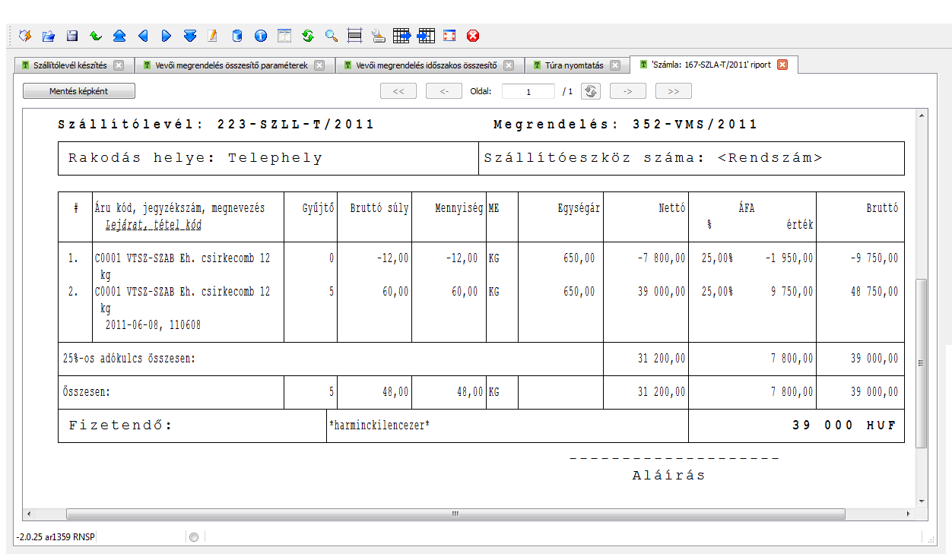The height and width of the screenshot is (560, 952).
Task: Click the Oldal page number field
Action: 528,91
